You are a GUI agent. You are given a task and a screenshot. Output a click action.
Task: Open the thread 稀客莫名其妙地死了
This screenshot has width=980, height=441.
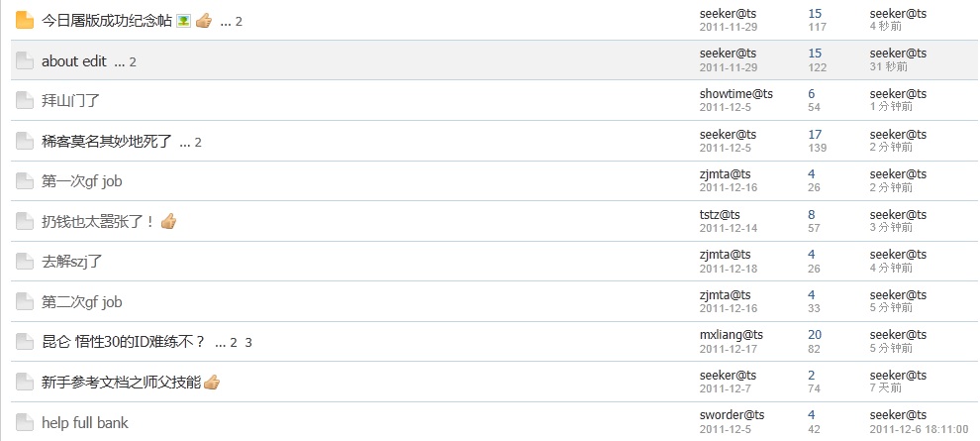tap(106, 142)
